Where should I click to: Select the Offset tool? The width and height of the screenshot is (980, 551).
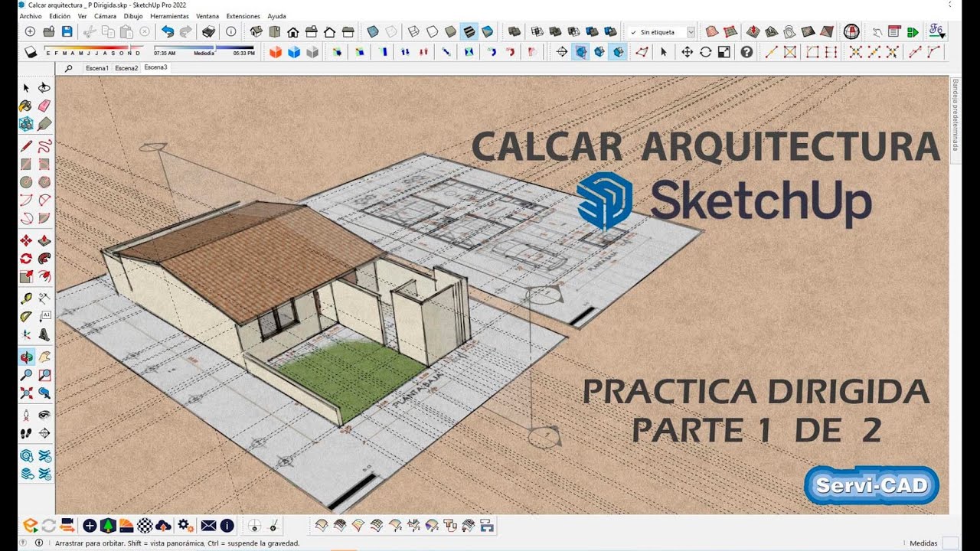click(44, 276)
